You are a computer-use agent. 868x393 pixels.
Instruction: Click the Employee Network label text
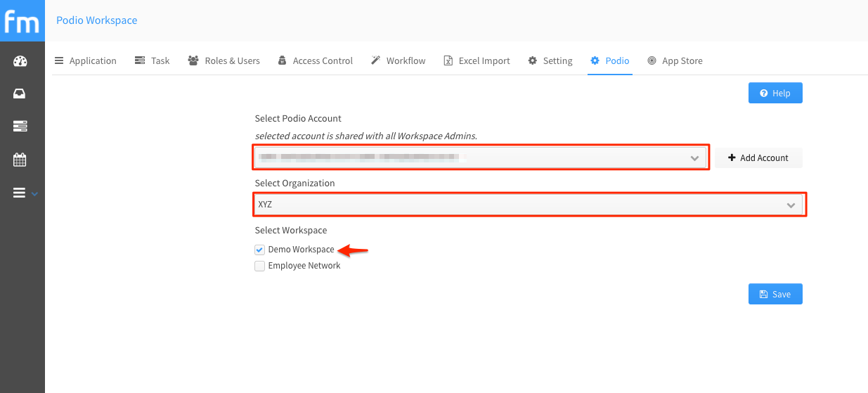pos(304,266)
